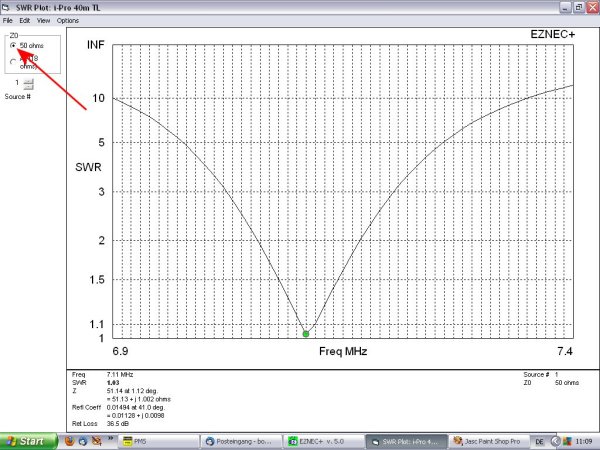Screen dimensions: 600x450
Task: Click the Z value 51.14 at 1.12 deg.
Action: 132,391
